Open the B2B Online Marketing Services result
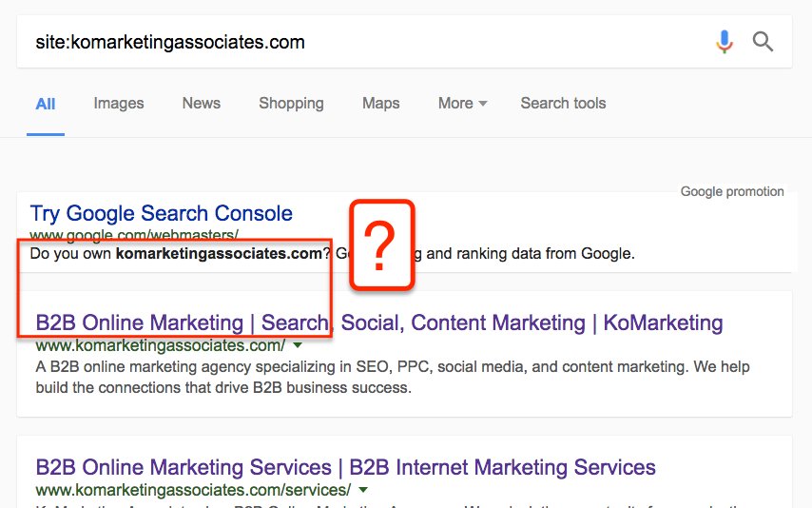 [345, 467]
